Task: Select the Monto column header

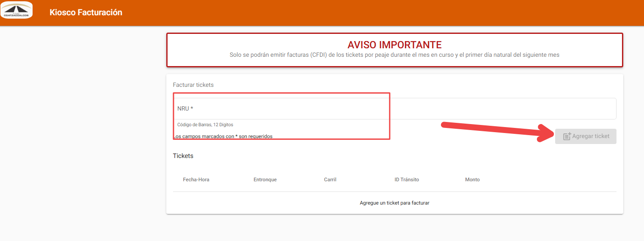Action: click(472, 180)
